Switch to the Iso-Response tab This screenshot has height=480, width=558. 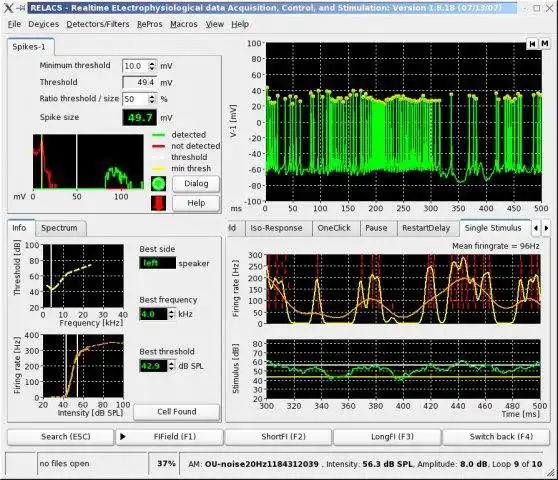pos(277,228)
